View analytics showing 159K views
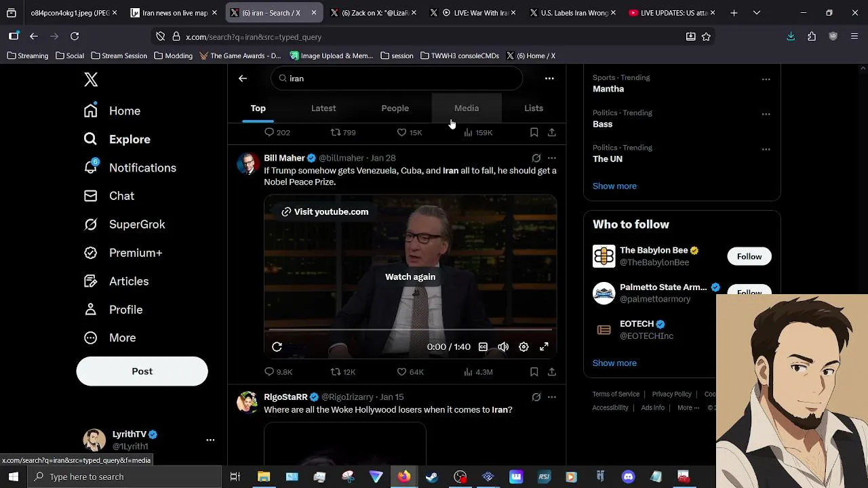 pos(477,133)
